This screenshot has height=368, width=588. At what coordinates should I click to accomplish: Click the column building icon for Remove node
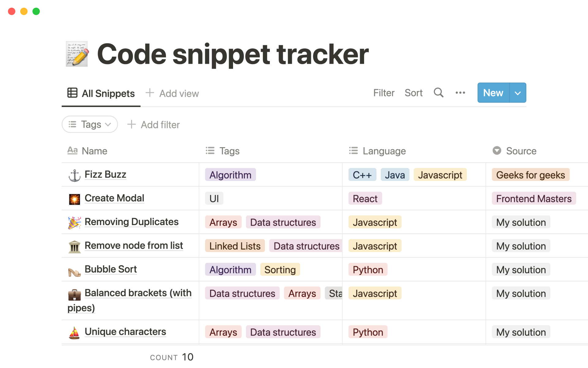[74, 247]
